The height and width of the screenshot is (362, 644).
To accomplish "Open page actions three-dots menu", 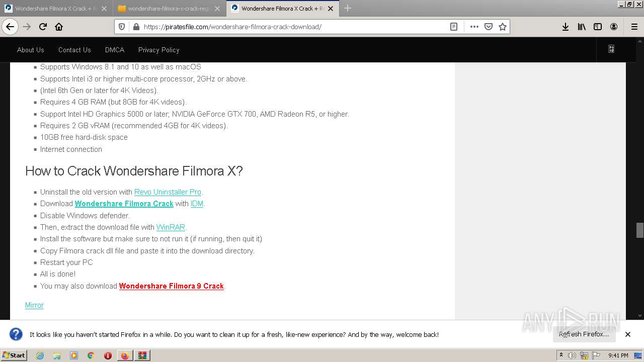I will tap(474, 27).
